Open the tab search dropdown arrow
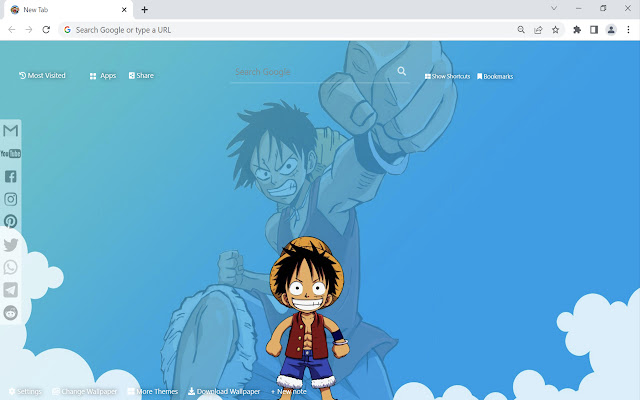Screen dimensions: 640x400 (554, 8)
